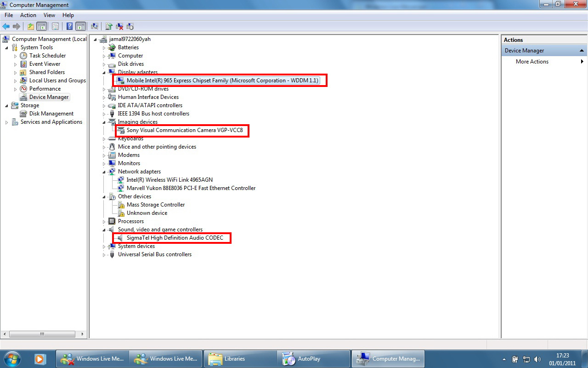588x368 pixels.
Task: Toggle Show/Hide Action Pane toolbar button
Action: pos(80,26)
